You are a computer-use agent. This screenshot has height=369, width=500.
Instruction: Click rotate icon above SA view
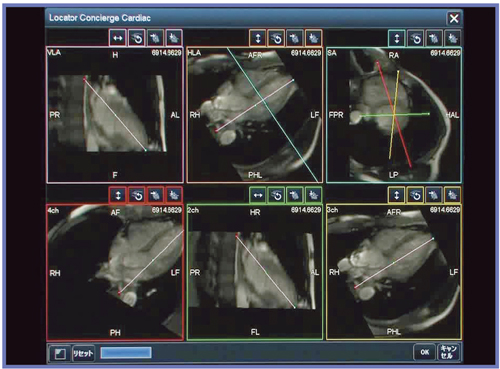416,38
